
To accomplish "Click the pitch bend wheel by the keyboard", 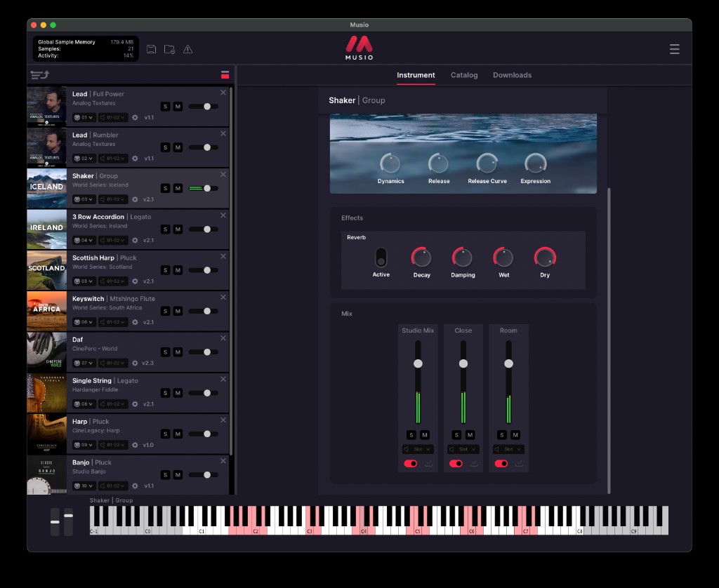I will [x=55, y=521].
